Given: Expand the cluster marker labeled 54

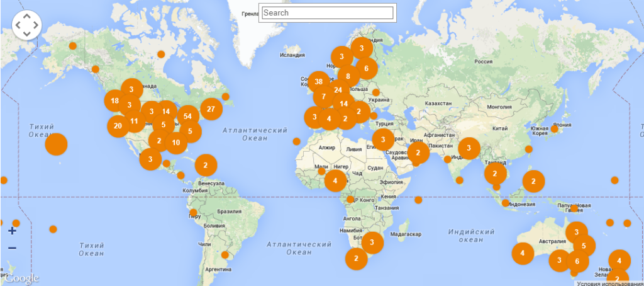Looking at the screenshot, I should click(x=187, y=116).
